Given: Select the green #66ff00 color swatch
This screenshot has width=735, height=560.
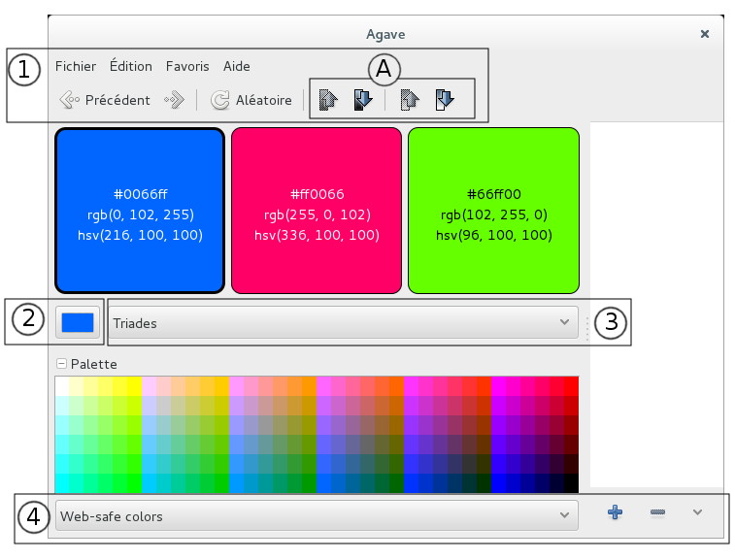Looking at the screenshot, I should click(x=493, y=210).
